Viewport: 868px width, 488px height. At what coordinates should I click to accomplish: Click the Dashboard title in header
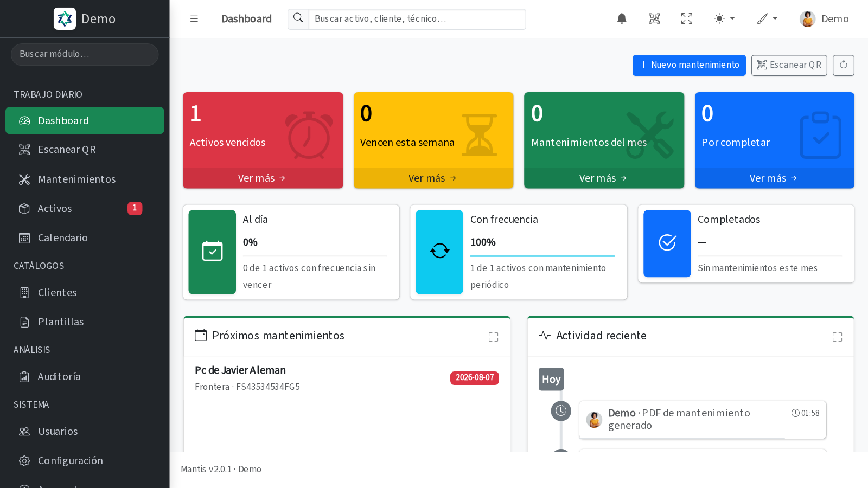(x=246, y=19)
